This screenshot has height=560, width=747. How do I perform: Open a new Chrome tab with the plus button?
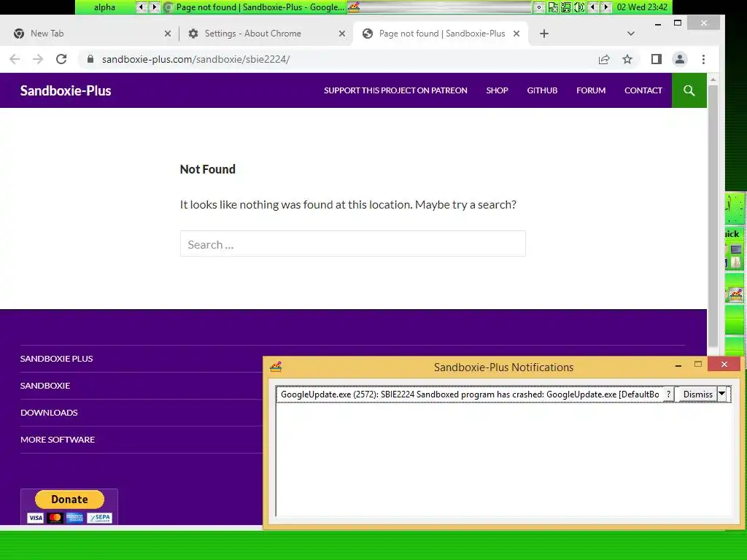coord(544,34)
